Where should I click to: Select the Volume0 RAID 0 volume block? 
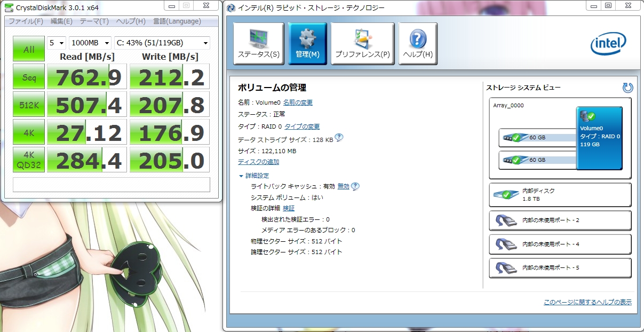[599, 138]
